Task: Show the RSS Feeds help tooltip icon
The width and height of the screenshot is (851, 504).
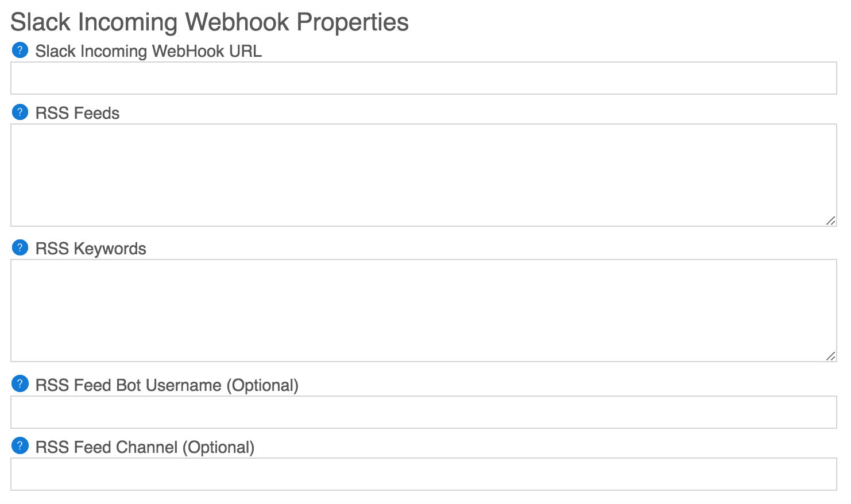Action: point(20,112)
